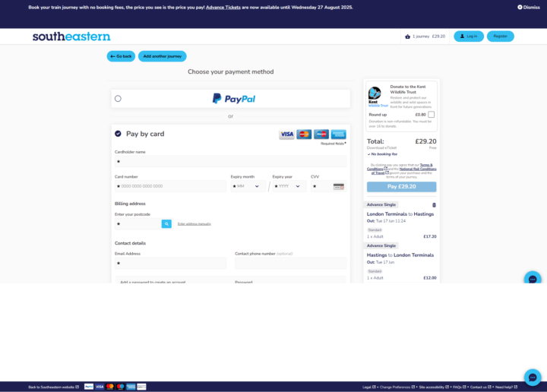547x392 pixels.
Task: Open the Expiry month dropdown
Action: click(x=248, y=186)
